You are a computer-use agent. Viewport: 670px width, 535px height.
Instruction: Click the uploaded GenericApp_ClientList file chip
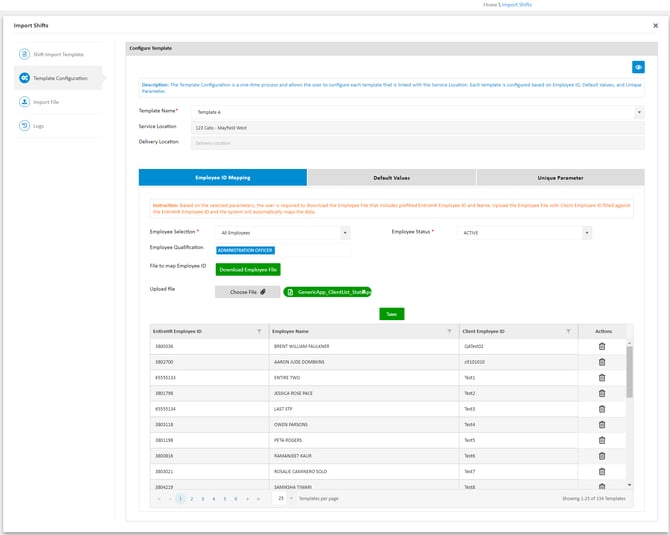point(327,292)
